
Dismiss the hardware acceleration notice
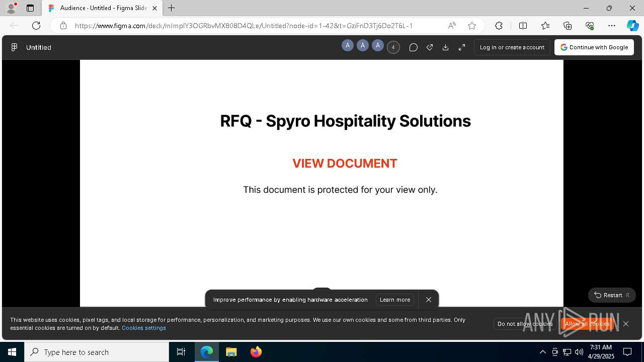pyautogui.click(x=428, y=300)
